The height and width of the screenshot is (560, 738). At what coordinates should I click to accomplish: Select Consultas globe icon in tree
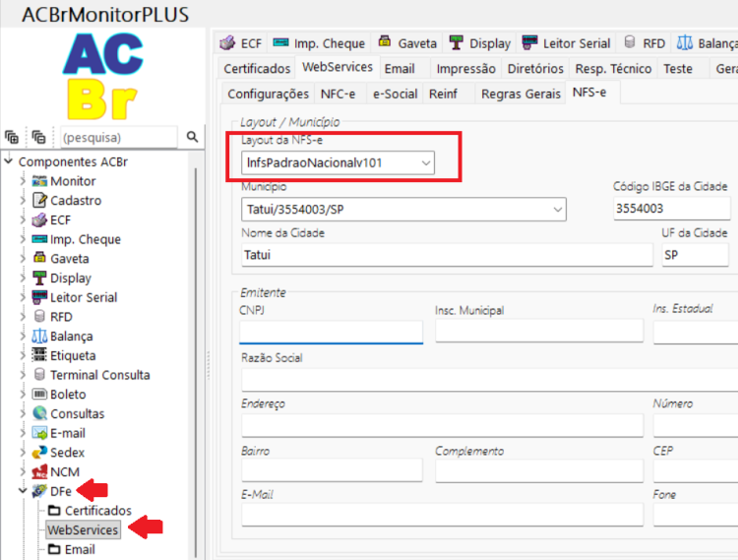(x=40, y=413)
